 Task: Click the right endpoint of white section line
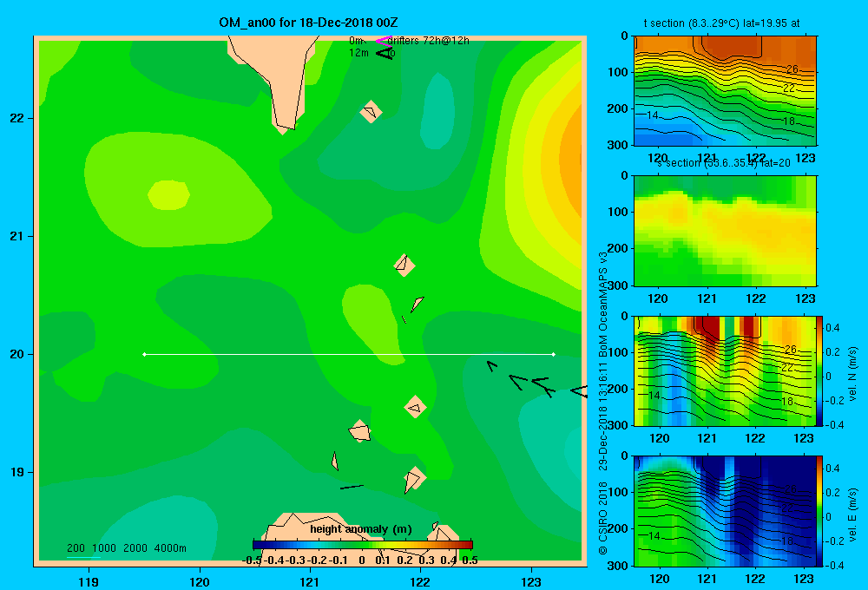pos(554,354)
